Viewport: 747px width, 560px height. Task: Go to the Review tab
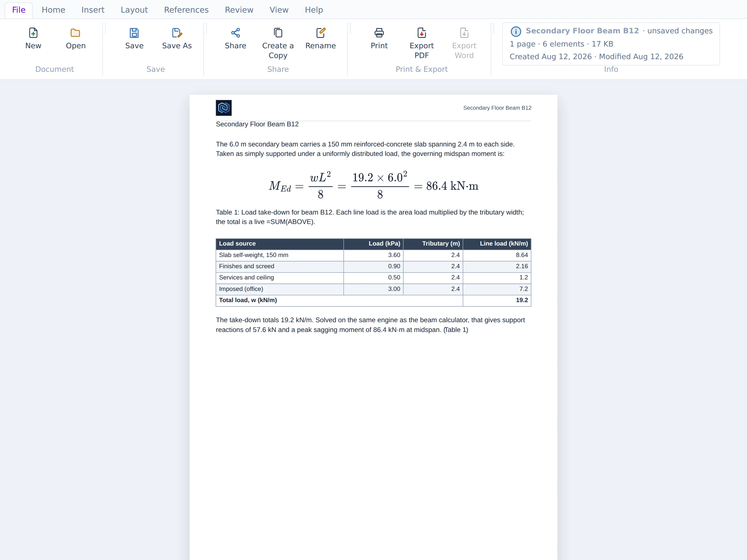(x=239, y=10)
